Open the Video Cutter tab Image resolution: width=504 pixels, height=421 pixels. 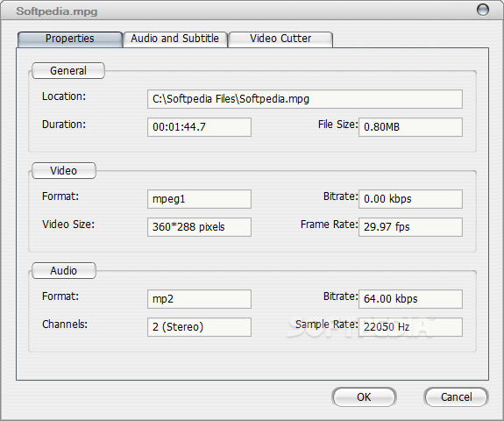(x=280, y=39)
